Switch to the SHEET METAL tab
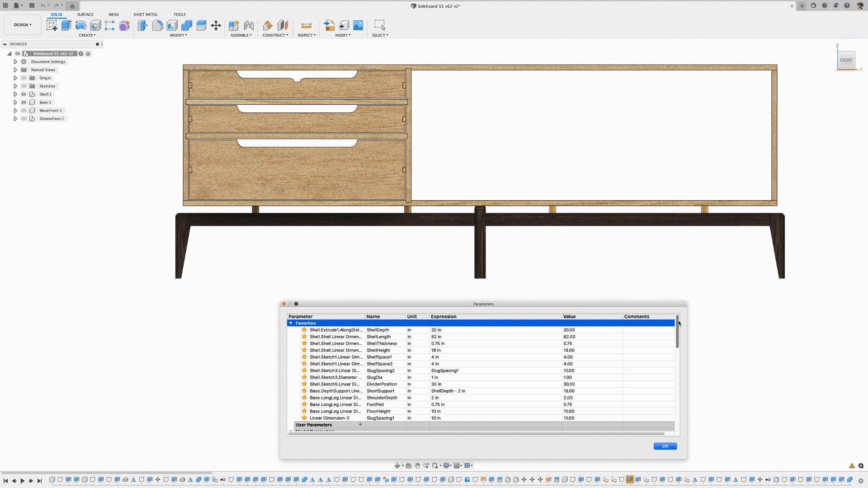Viewport: 868px width, 488px height. click(x=145, y=14)
